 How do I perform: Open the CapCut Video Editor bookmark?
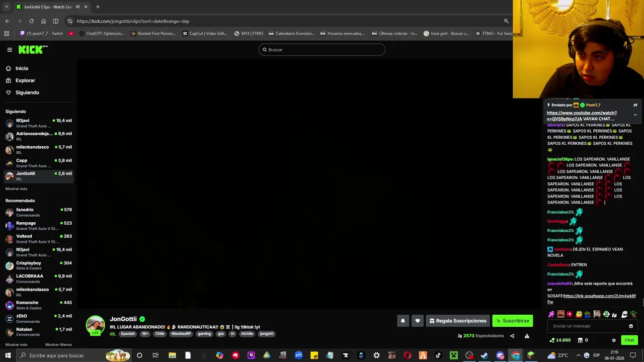(205, 34)
